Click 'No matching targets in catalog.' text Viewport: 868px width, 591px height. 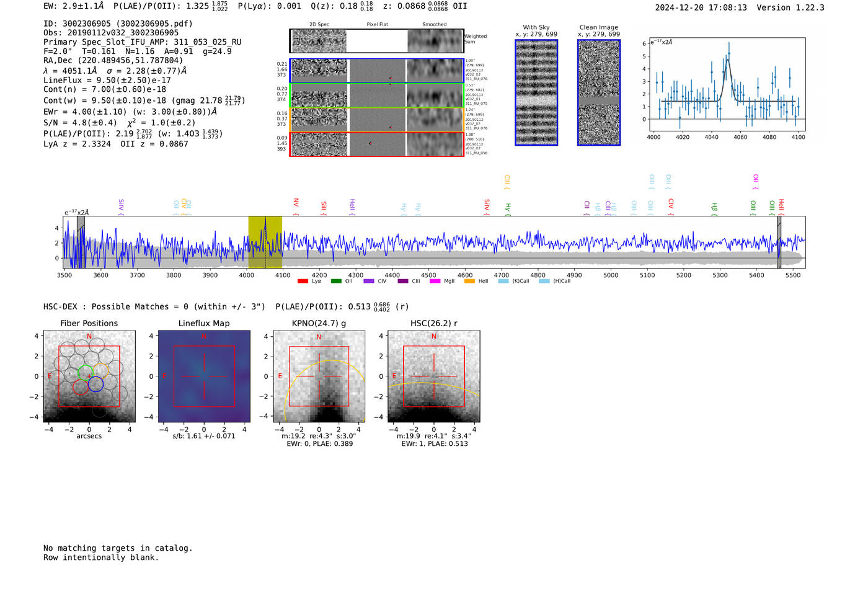pyautogui.click(x=118, y=548)
